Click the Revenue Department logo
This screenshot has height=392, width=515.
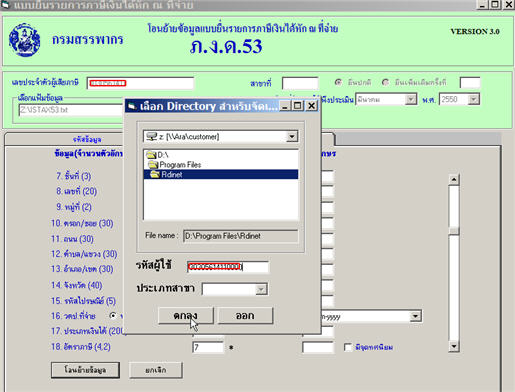(x=25, y=40)
